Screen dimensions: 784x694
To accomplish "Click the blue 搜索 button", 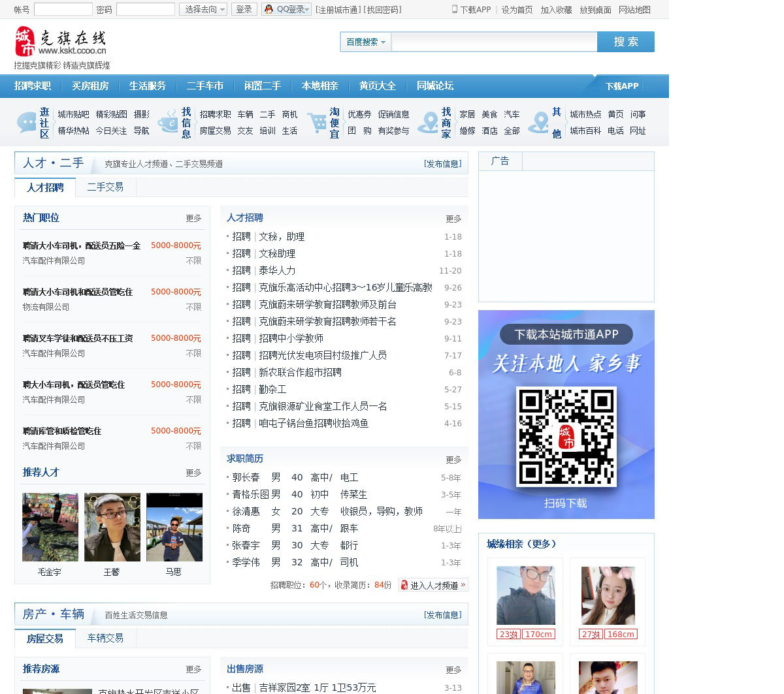I will (625, 42).
